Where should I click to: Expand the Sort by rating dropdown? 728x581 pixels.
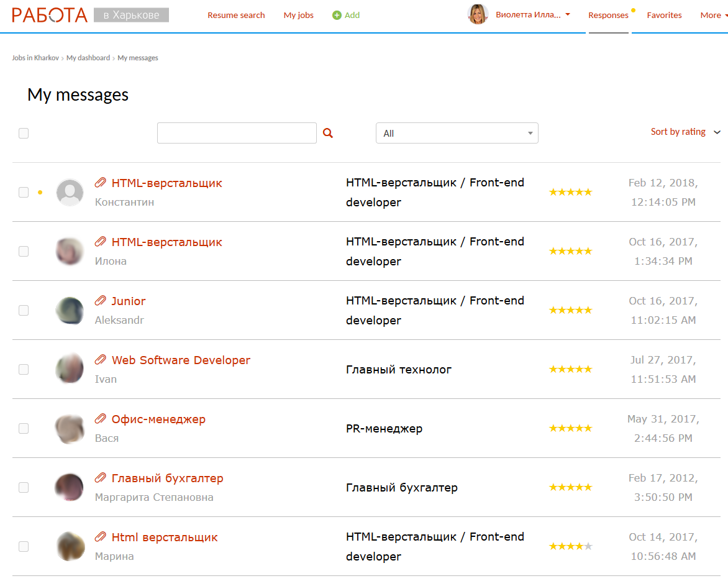click(x=685, y=132)
